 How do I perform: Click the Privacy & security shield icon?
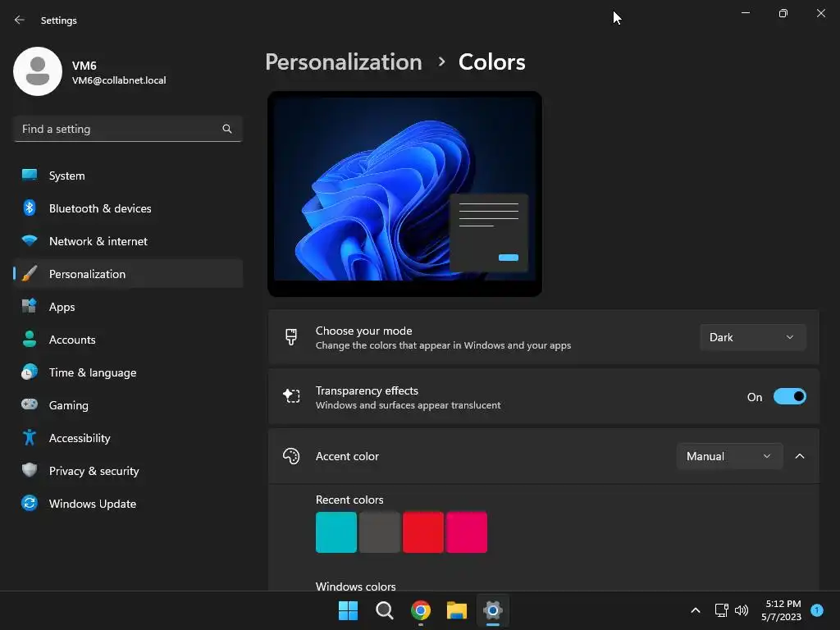[x=30, y=470]
